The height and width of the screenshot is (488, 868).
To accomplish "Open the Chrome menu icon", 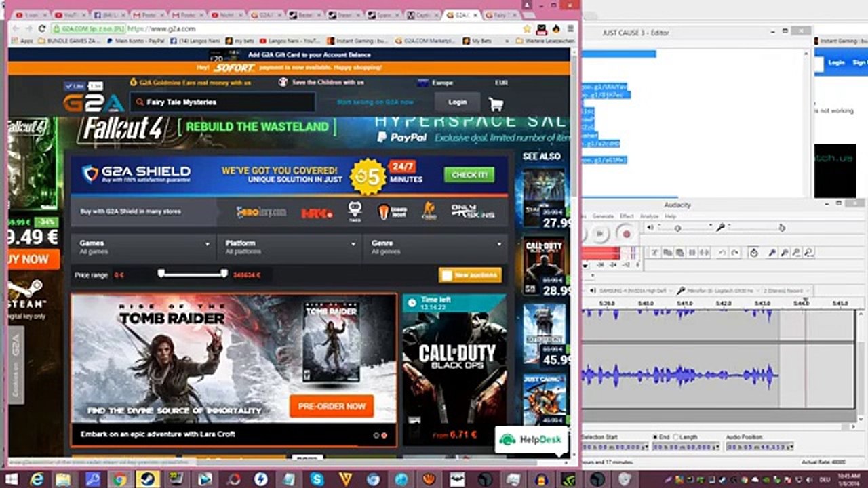I will 570,28.
